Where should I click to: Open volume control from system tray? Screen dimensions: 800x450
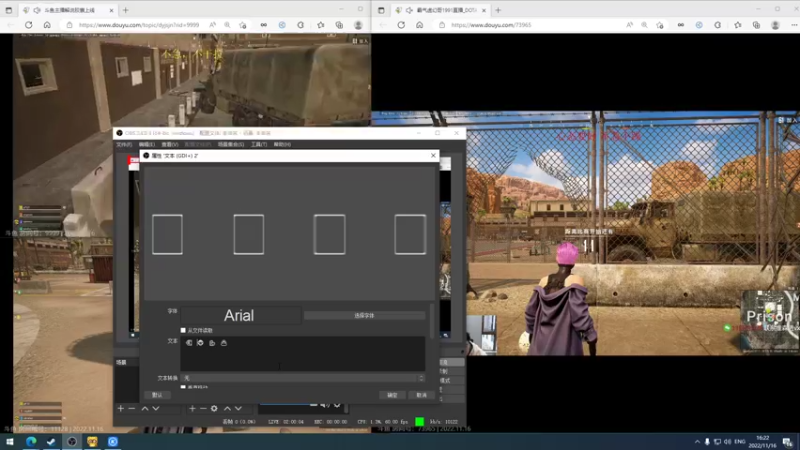728,441
